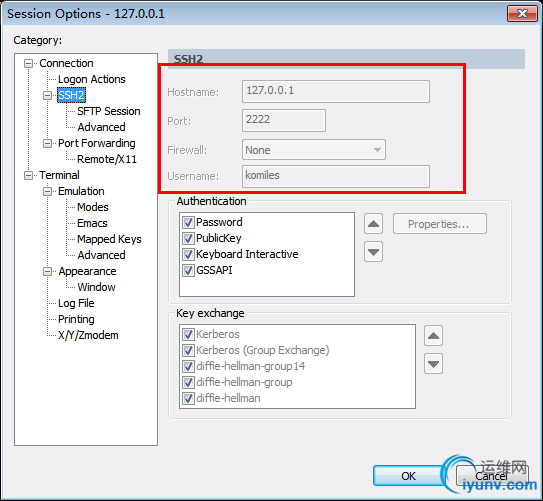543x501 pixels.
Task: Toggle Keyboard Interactive authentication checkbox
Action: 188,254
